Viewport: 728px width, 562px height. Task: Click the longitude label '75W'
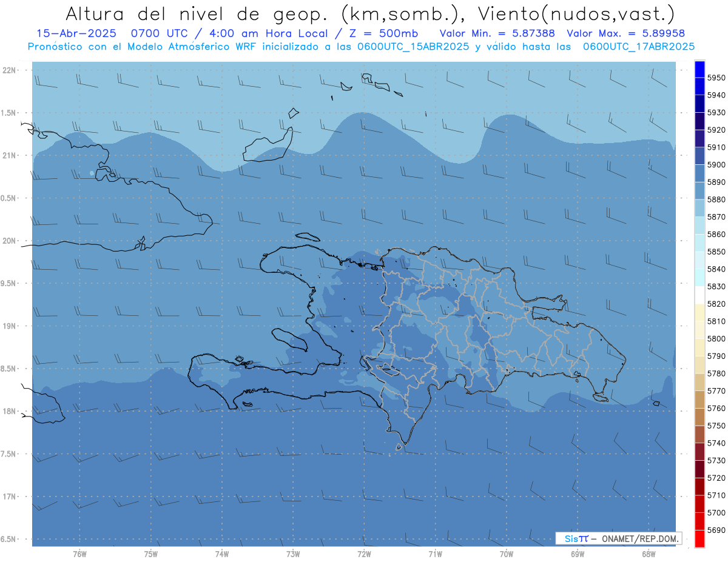point(151,554)
